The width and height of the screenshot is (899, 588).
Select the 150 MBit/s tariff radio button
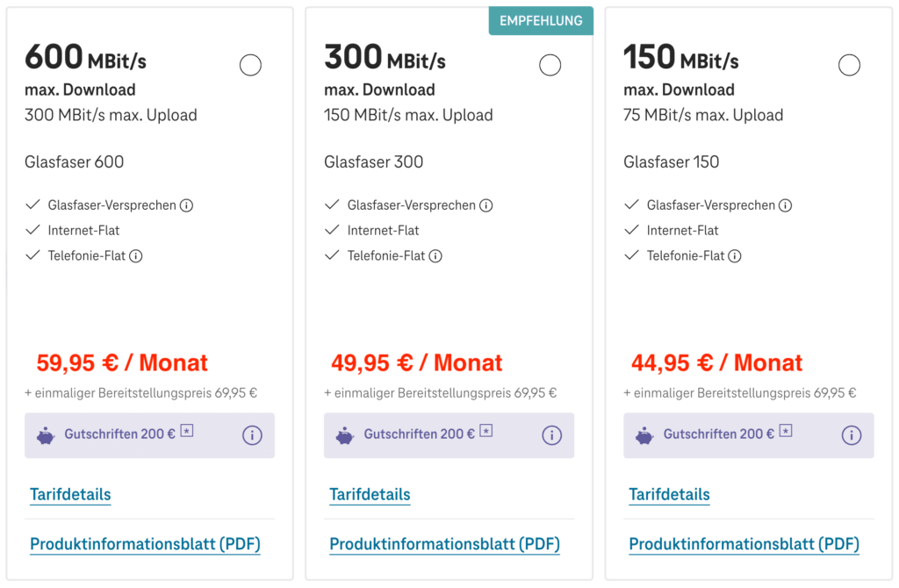849,65
